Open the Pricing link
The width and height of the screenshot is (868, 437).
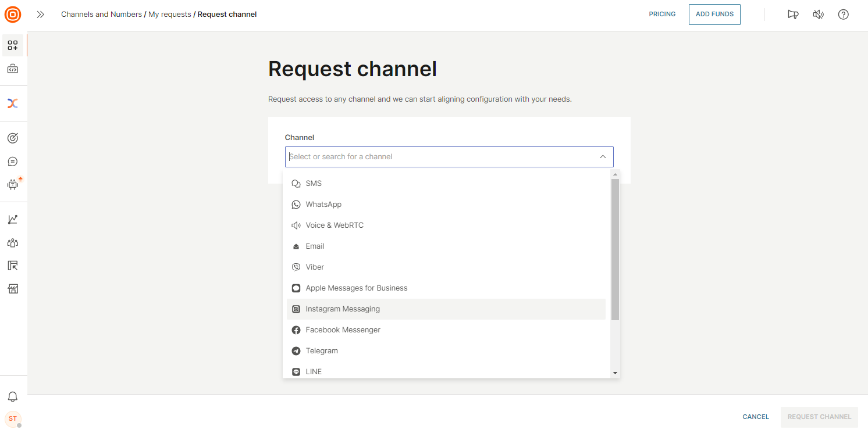[x=662, y=14]
